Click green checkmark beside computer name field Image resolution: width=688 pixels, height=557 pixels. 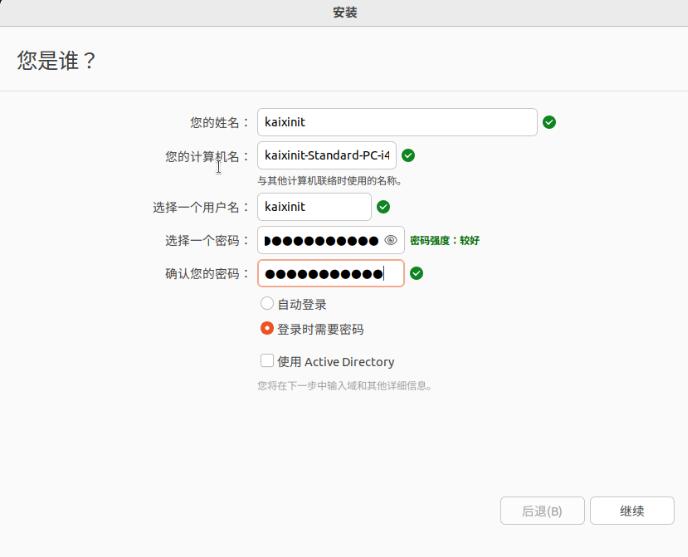point(408,156)
